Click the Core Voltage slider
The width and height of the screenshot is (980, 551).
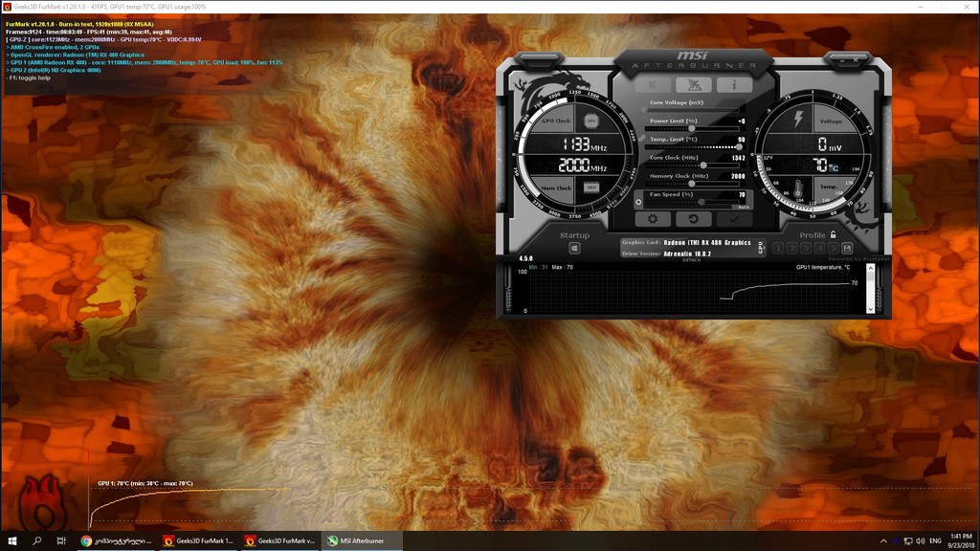point(693,110)
